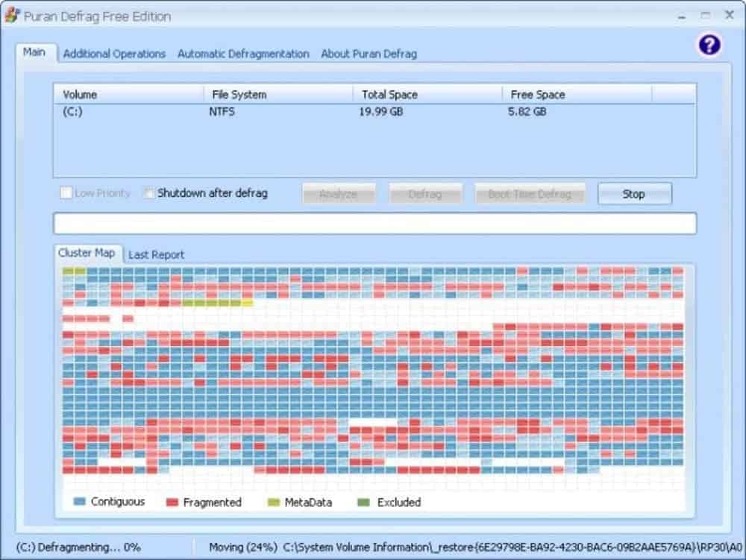This screenshot has height=560, width=746.
Task: Open the blue help question mark icon
Action: (x=709, y=45)
